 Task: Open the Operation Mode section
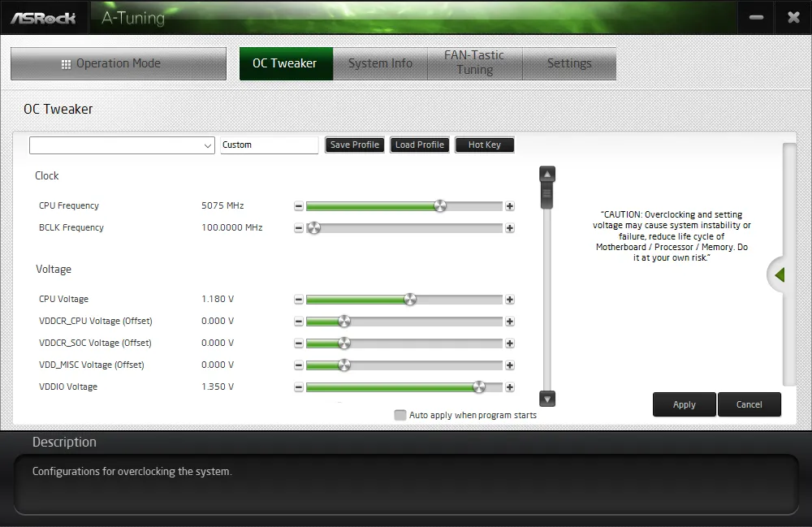pos(119,63)
